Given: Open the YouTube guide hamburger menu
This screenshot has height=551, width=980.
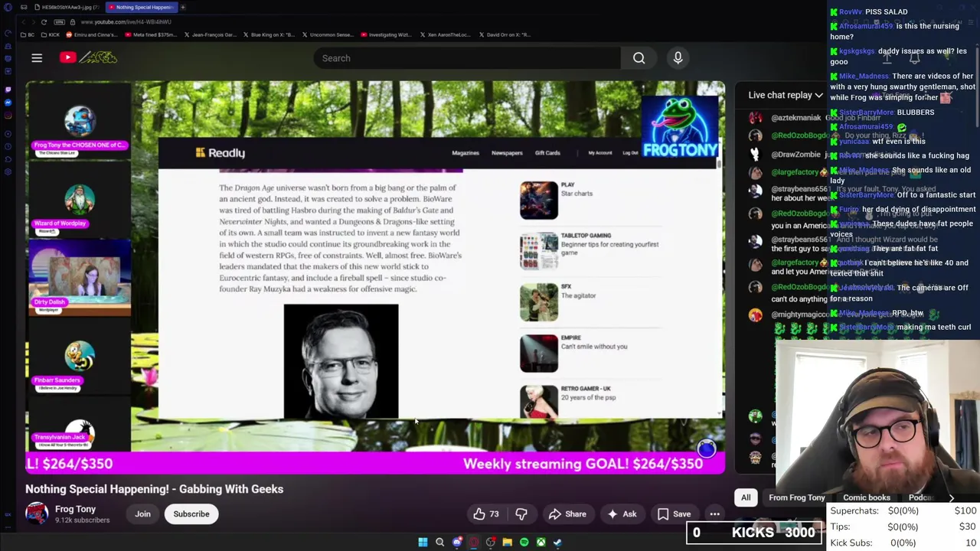Looking at the screenshot, I should tap(36, 57).
